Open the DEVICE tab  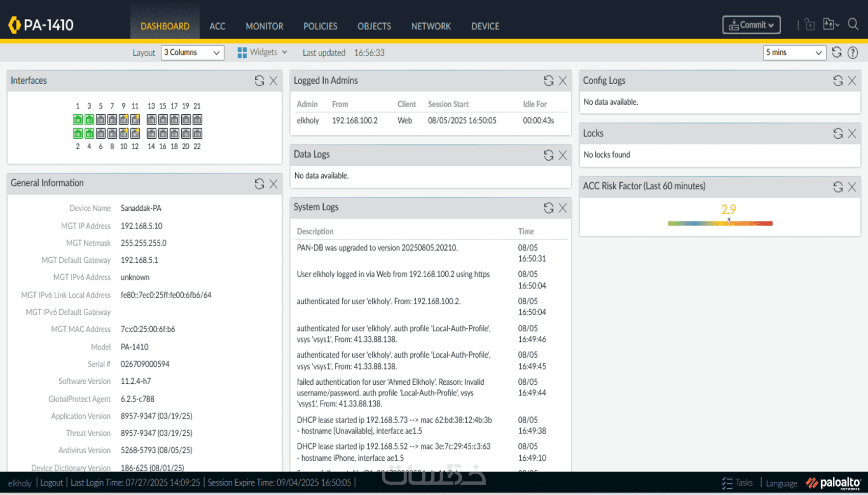tap(485, 26)
